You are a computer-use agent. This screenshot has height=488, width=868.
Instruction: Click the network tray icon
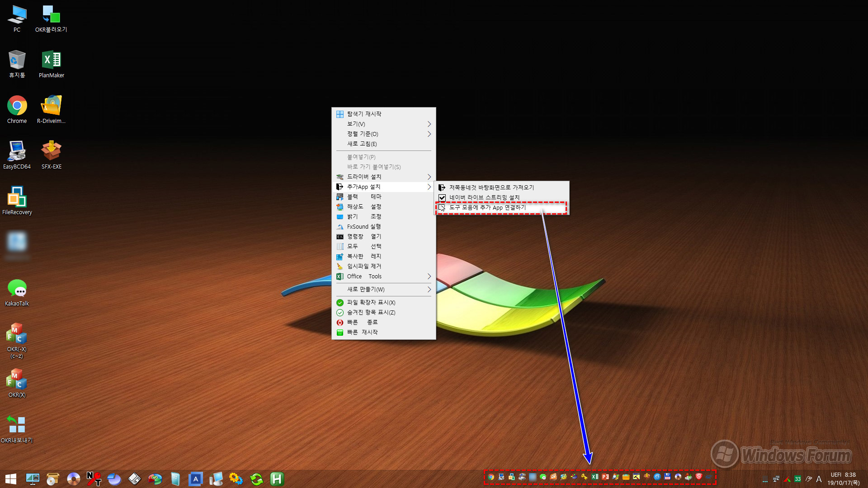point(776,479)
